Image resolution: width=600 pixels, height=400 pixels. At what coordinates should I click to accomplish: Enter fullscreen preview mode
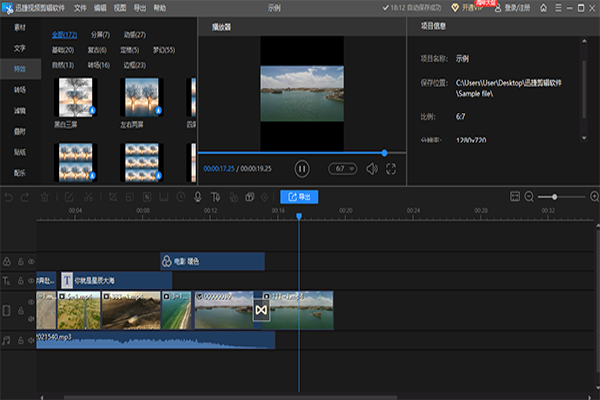point(391,169)
